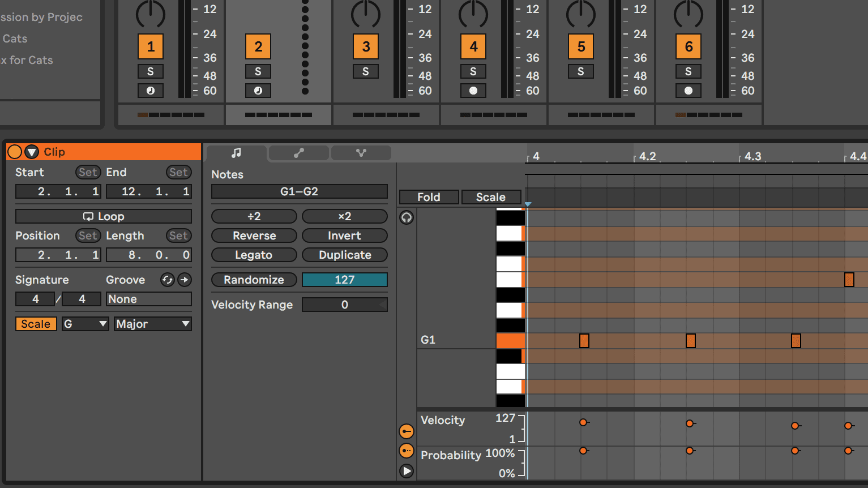
Task: Open the Groove None chooser
Action: [x=149, y=299]
